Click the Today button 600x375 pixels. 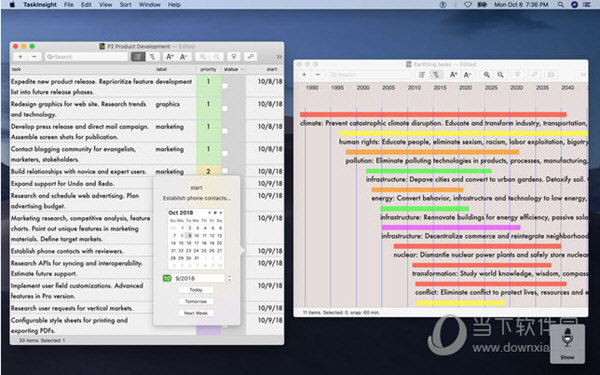196,290
